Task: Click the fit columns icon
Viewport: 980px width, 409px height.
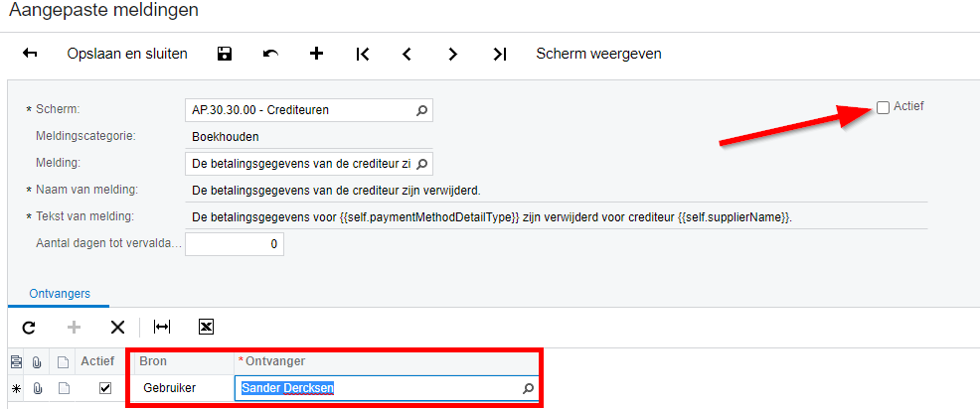Action: coord(162,327)
